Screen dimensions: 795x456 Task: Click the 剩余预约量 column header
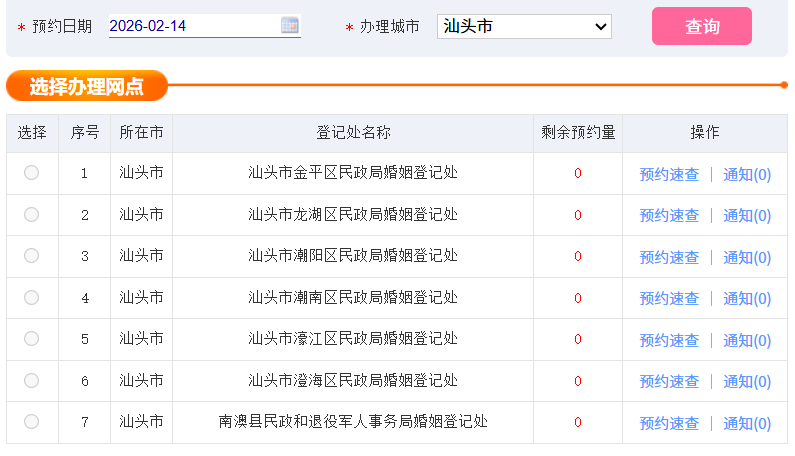(578, 133)
